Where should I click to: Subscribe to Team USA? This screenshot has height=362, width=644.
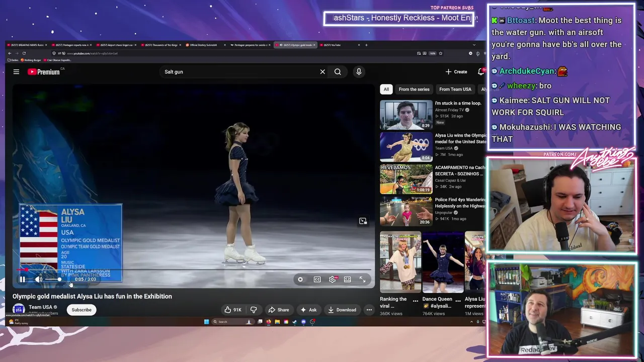click(x=82, y=310)
